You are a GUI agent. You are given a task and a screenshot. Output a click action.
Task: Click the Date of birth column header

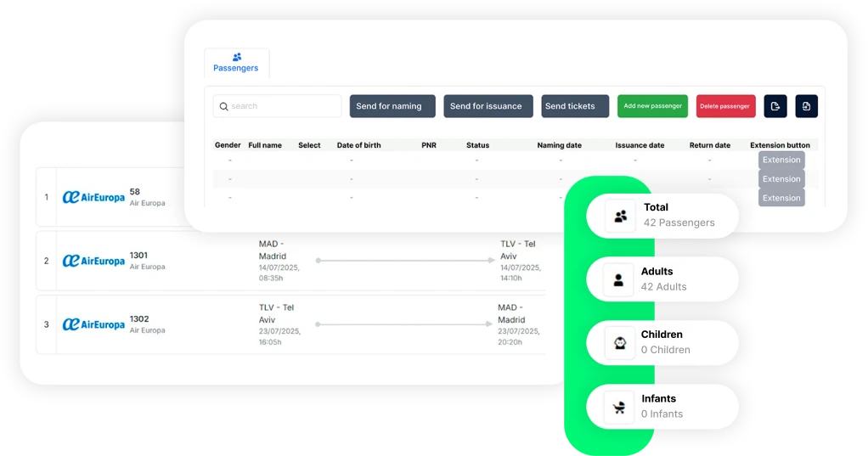point(358,145)
